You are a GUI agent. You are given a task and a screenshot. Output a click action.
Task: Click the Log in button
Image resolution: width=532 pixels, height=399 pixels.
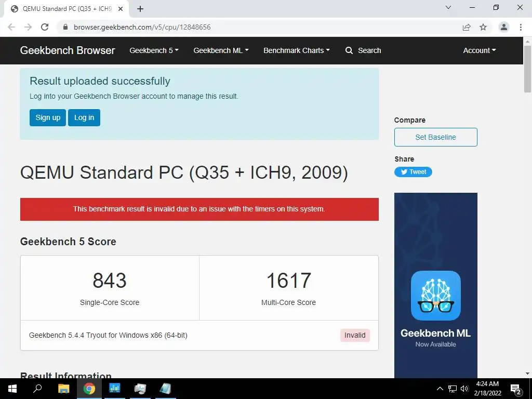point(84,117)
